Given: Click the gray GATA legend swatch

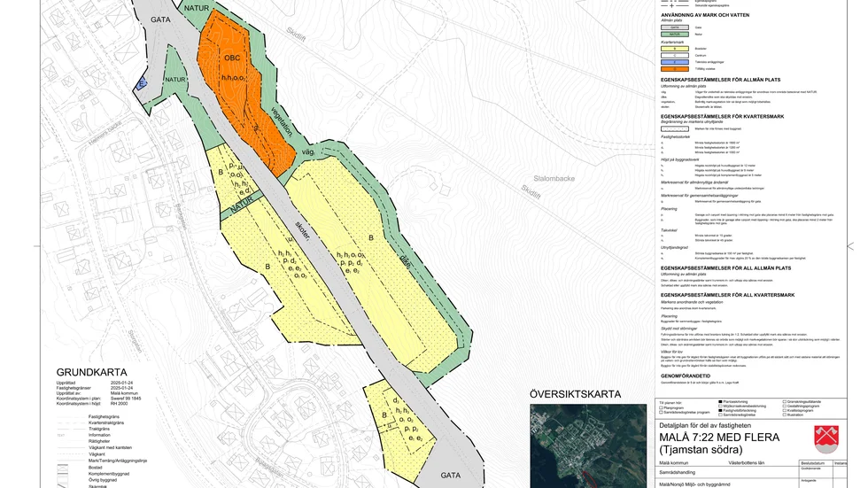Looking at the screenshot, I should tap(675, 27).
